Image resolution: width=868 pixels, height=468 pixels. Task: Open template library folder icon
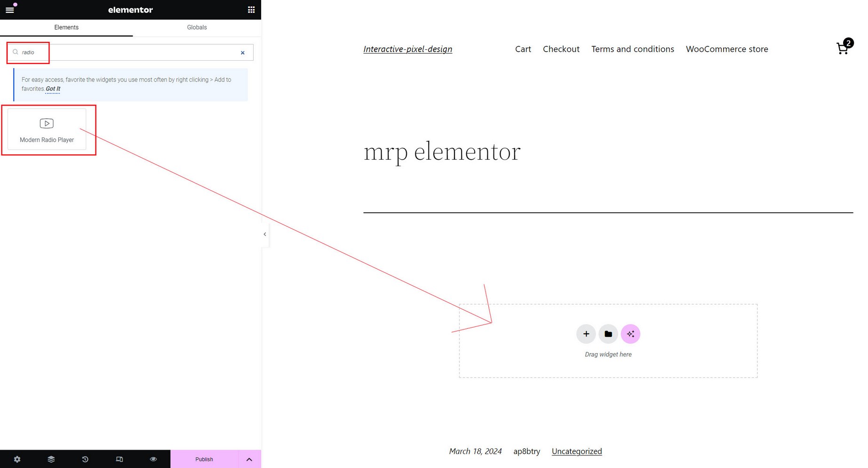click(x=608, y=334)
